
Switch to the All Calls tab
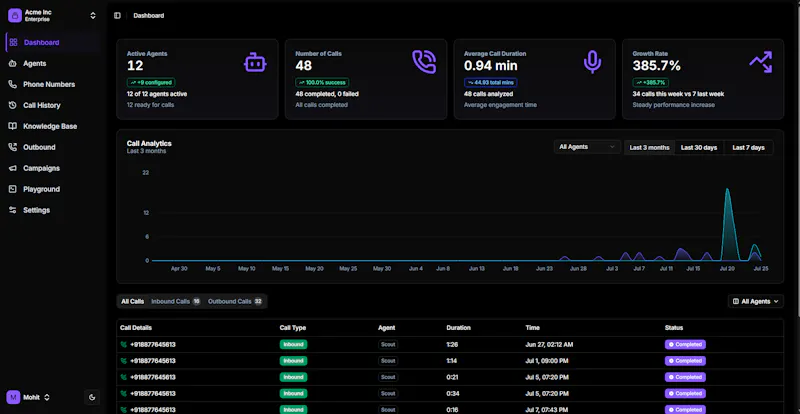click(133, 302)
